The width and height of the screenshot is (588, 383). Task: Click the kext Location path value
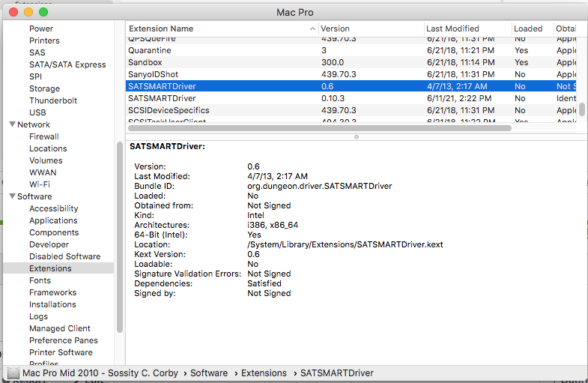point(345,244)
